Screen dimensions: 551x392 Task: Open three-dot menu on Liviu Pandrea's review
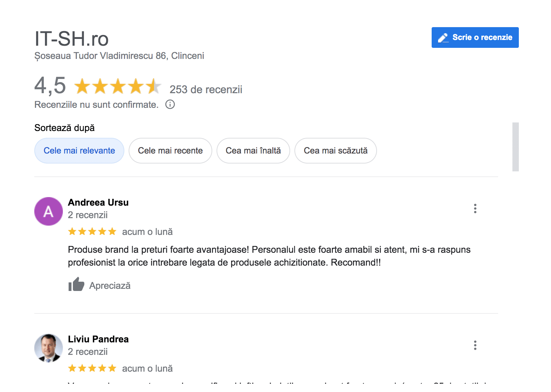475,345
